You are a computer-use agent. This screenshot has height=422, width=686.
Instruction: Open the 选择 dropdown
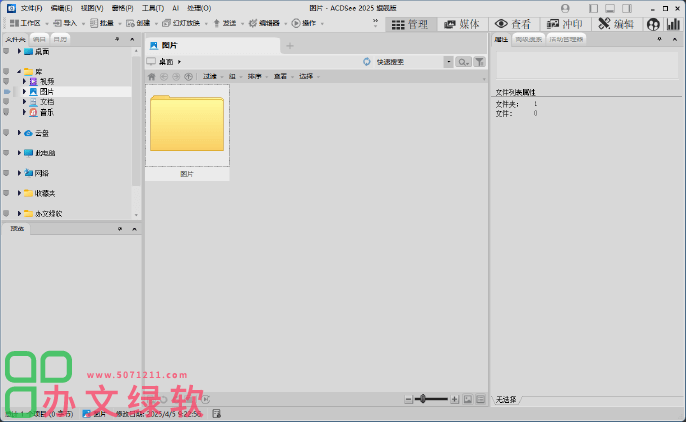(x=309, y=77)
